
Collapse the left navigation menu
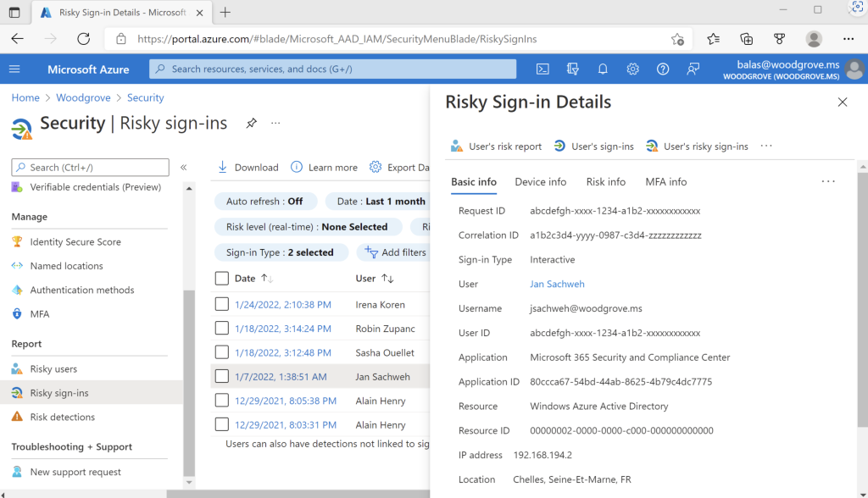(184, 167)
